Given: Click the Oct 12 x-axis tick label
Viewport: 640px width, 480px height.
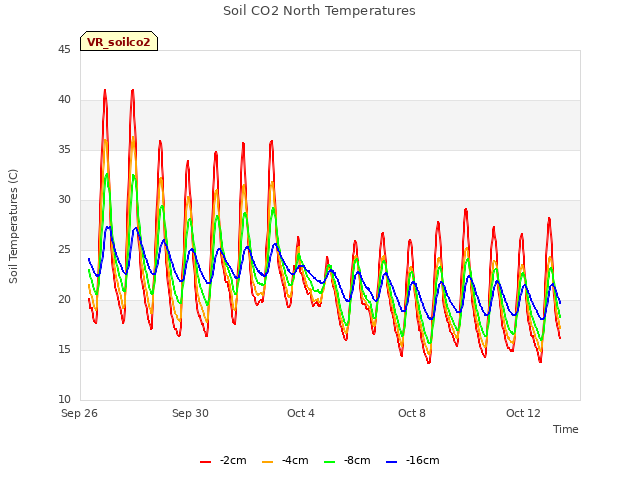Looking at the screenshot, I should [x=523, y=413].
